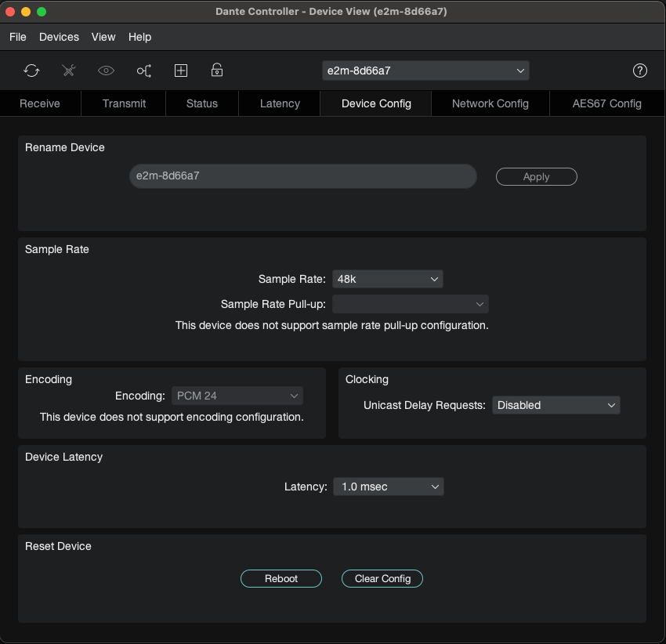Viewport: 666px width, 644px height.
Task: Click Apply to rename the device
Action: pos(537,177)
